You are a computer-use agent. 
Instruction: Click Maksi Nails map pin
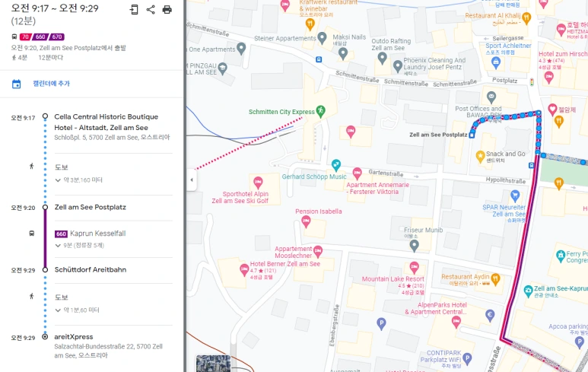[x=343, y=53]
